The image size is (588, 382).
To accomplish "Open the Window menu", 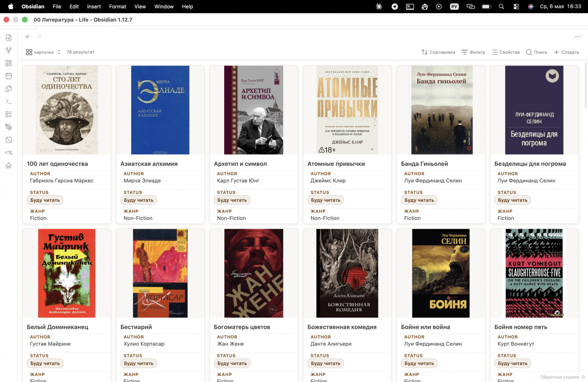I will click(x=164, y=6).
